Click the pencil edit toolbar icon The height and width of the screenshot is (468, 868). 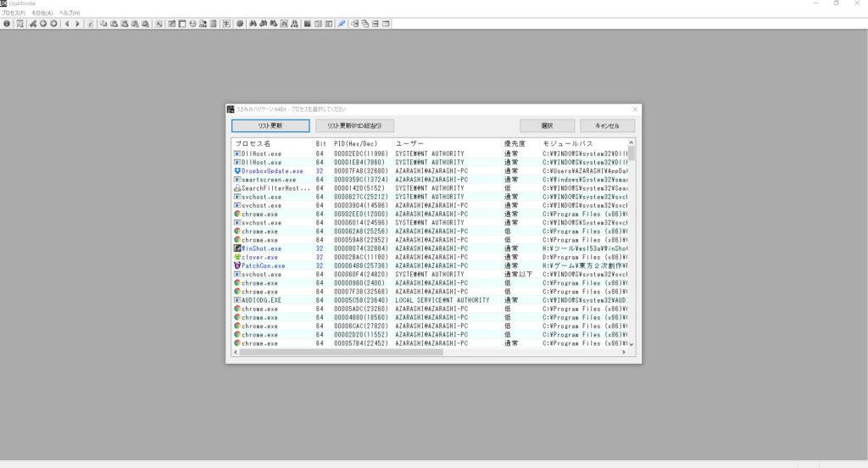(x=171, y=24)
